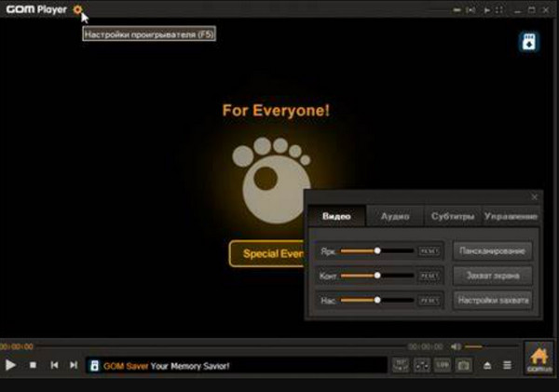Click the Конт contrast slider
The image size is (559, 392).
pyautogui.click(x=377, y=276)
